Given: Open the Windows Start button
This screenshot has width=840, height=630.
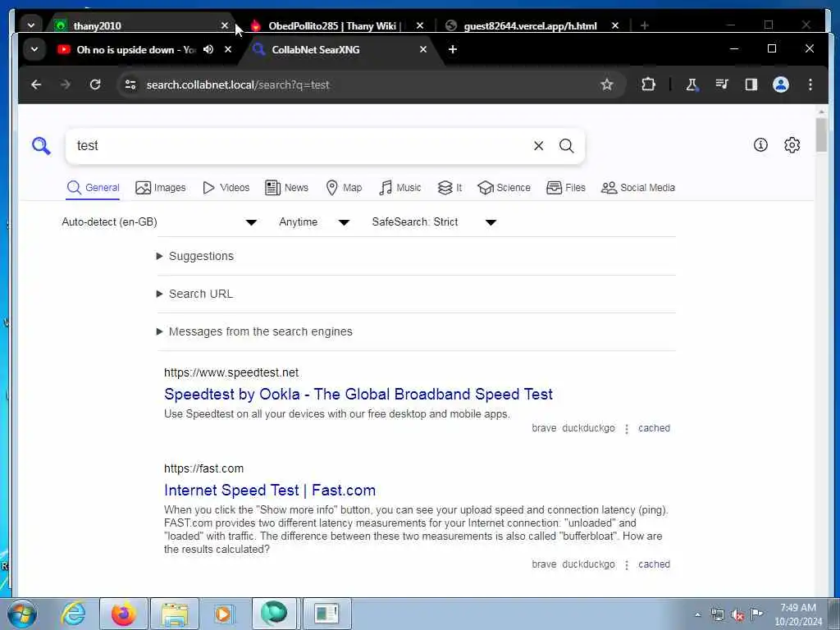Looking at the screenshot, I should 21,614.
